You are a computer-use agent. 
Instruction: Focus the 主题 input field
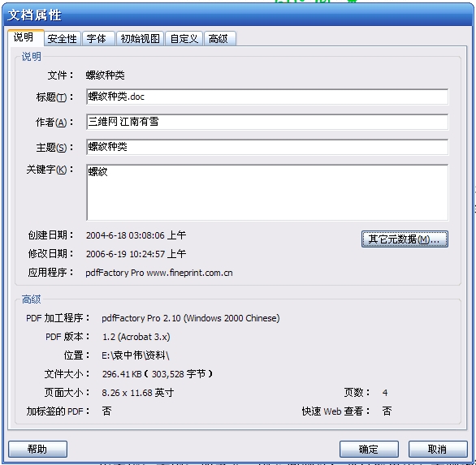pyautogui.click(x=267, y=147)
